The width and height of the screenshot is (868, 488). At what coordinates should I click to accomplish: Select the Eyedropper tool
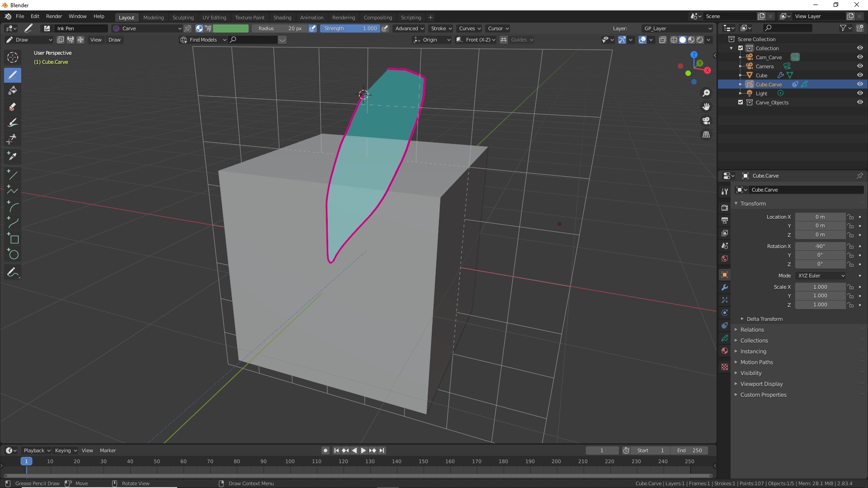tap(13, 156)
